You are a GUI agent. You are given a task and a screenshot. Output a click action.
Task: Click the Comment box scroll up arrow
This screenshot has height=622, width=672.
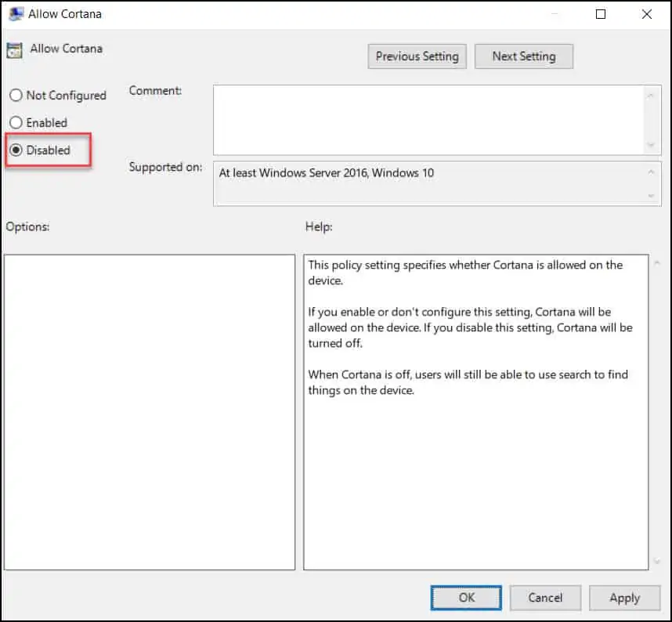651,96
